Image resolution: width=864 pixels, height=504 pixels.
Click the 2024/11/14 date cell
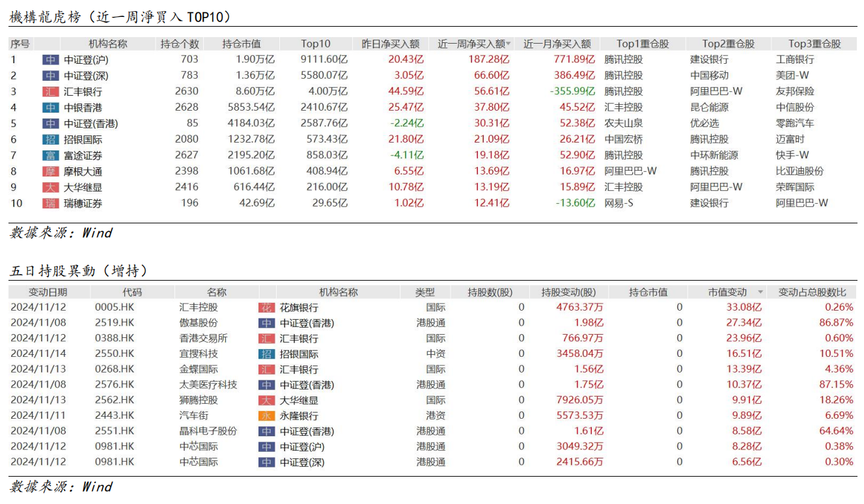(38, 354)
